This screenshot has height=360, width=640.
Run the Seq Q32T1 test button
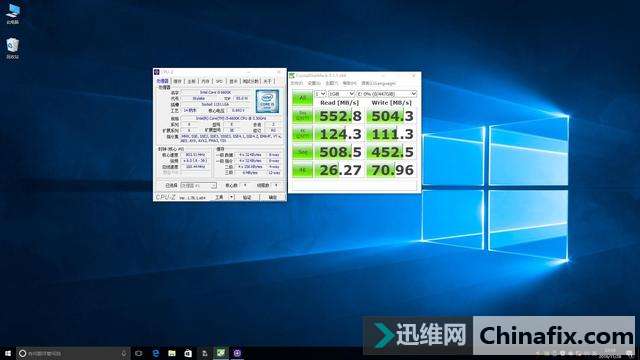[302, 116]
